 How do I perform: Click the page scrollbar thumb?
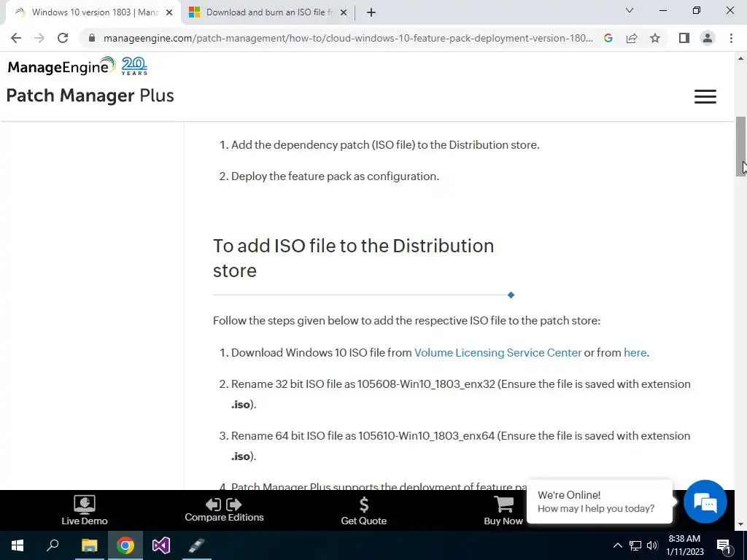click(x=740, y=147)
